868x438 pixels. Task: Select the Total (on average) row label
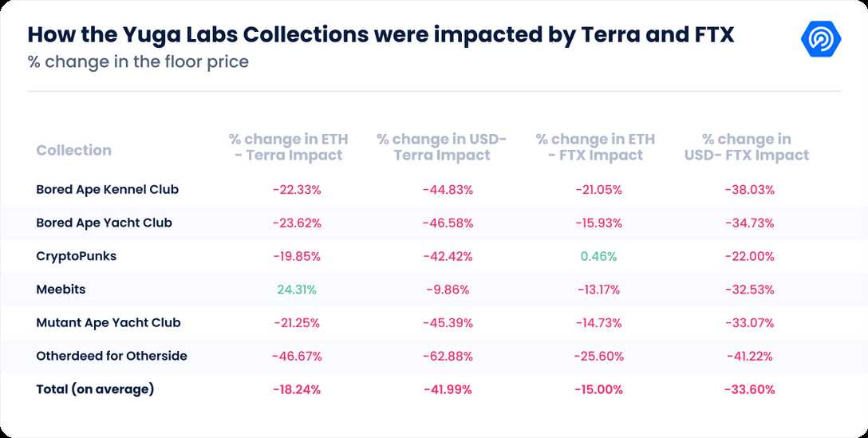(x=95, y=389)
